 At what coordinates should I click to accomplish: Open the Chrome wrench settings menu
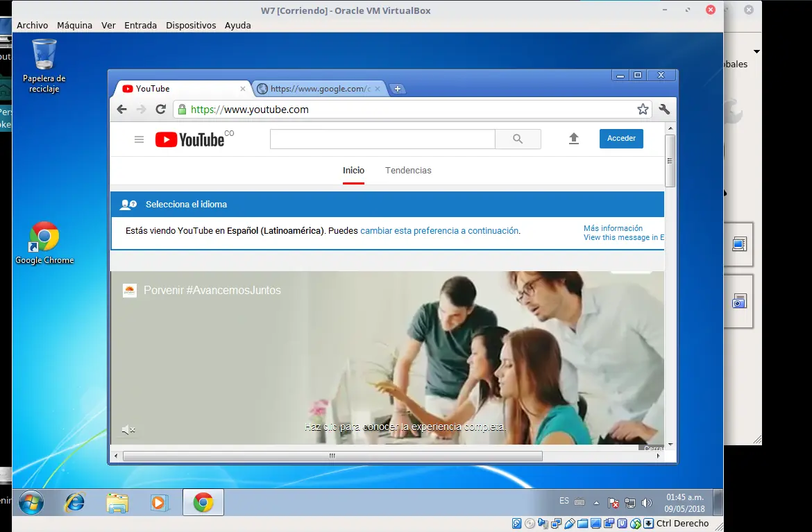(664, 109)
